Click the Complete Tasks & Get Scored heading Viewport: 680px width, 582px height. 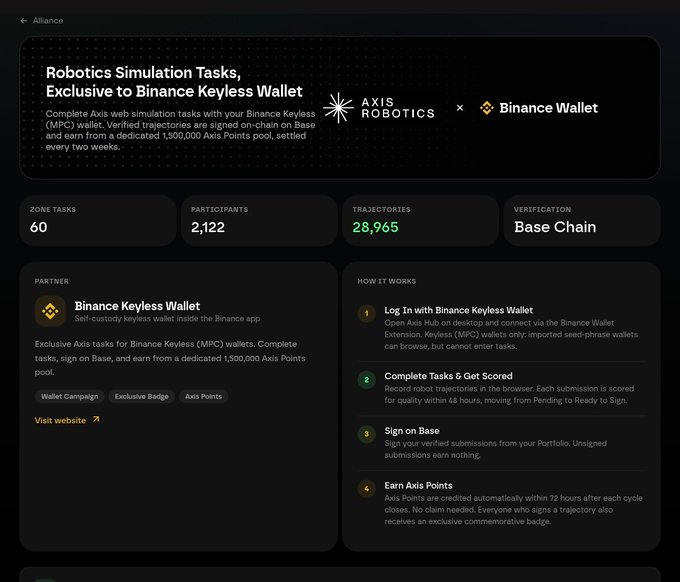[x=448, y=376]
